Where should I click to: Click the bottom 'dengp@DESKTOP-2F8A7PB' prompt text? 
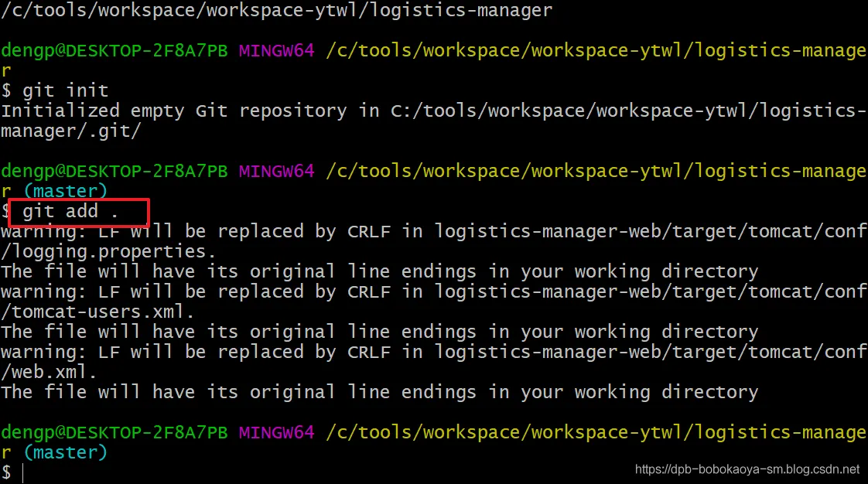click(x=114, y=432)
